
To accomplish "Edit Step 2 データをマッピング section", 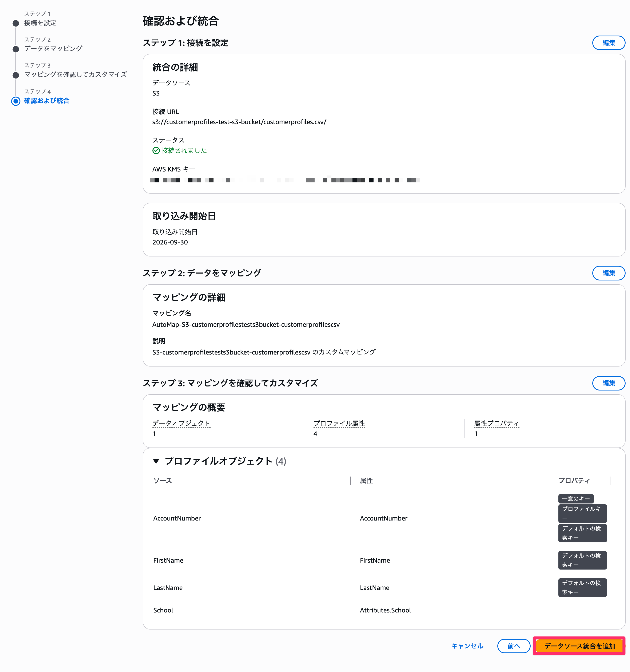I will 608,273.
